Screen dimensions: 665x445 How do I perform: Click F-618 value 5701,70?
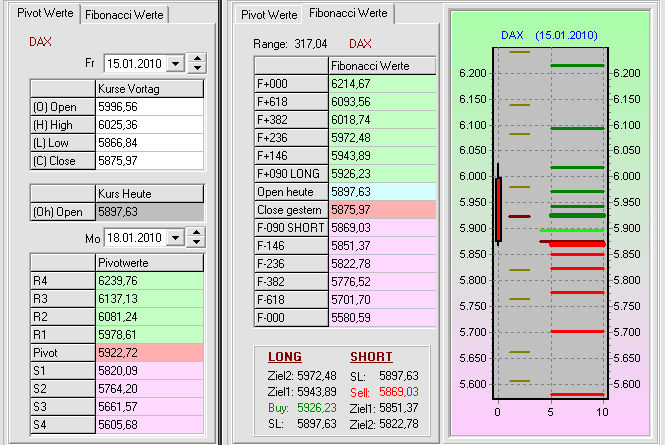pyautogui.click(x=382, y=300)
